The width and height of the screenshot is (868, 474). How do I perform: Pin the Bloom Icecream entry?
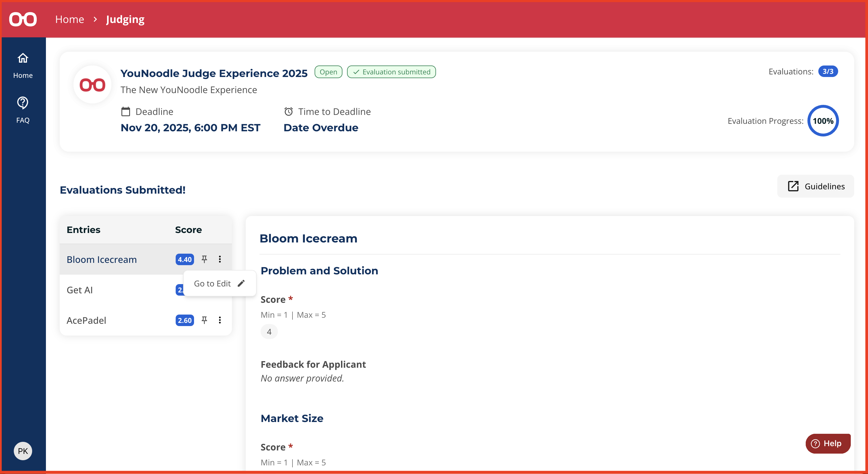click(204, 259)
